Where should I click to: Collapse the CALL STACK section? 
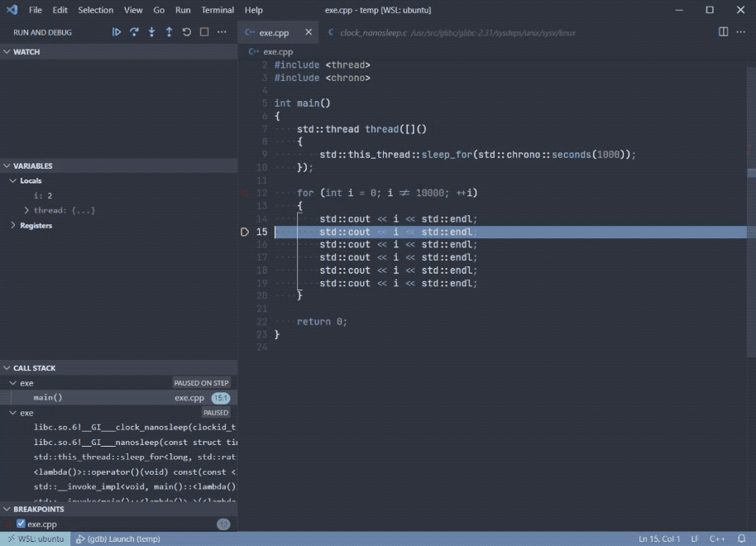point(7,367)
